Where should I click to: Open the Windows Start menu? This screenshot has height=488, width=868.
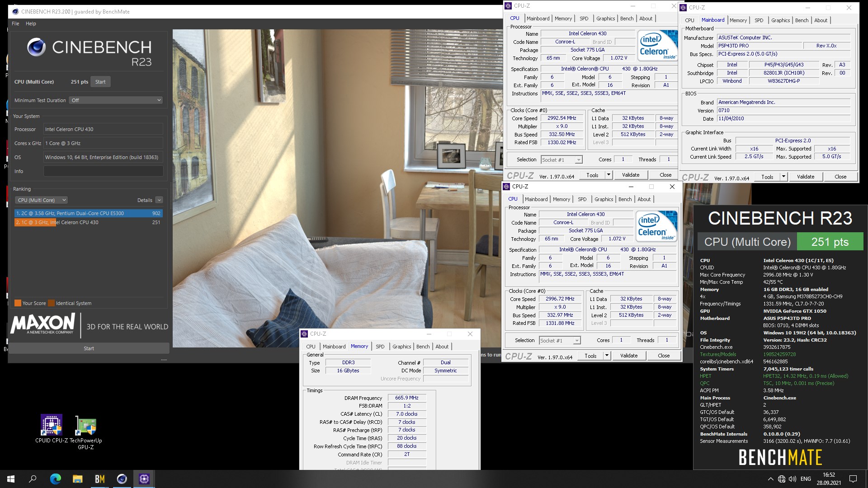click(x=11, y=479)
